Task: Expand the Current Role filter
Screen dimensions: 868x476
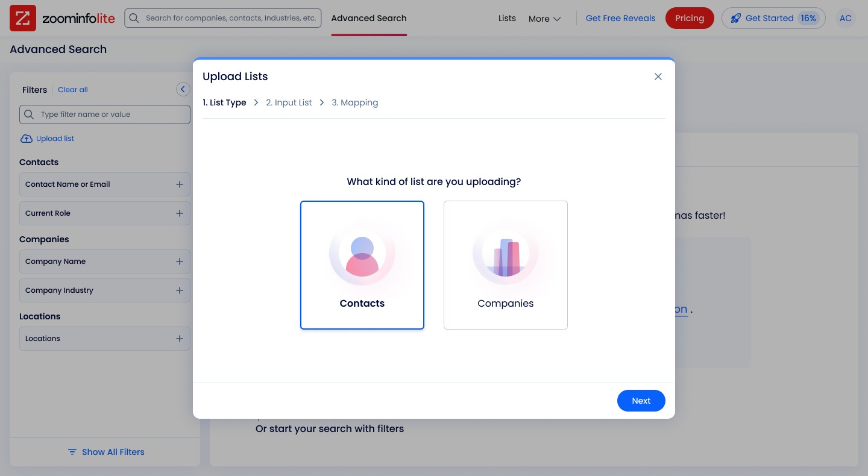Action: pyautogui.click(x=105, y=213)
